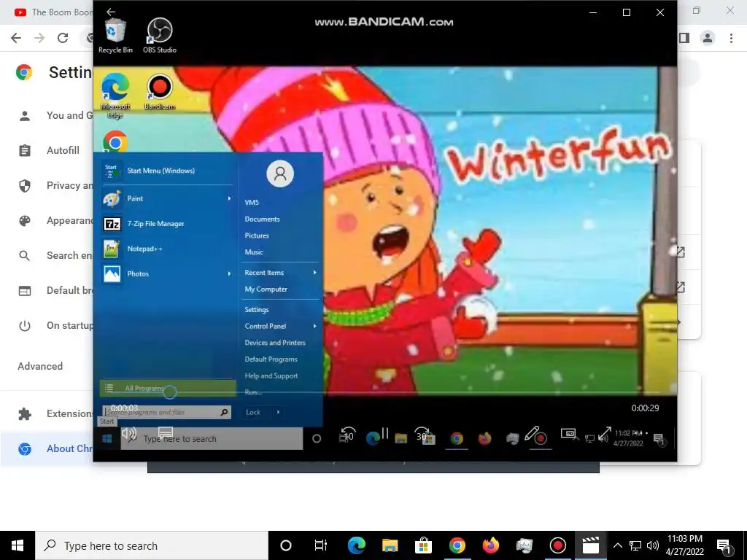Open the pencil edit options in player
Viewport: 747px width, 560px height.
(531, 433)
